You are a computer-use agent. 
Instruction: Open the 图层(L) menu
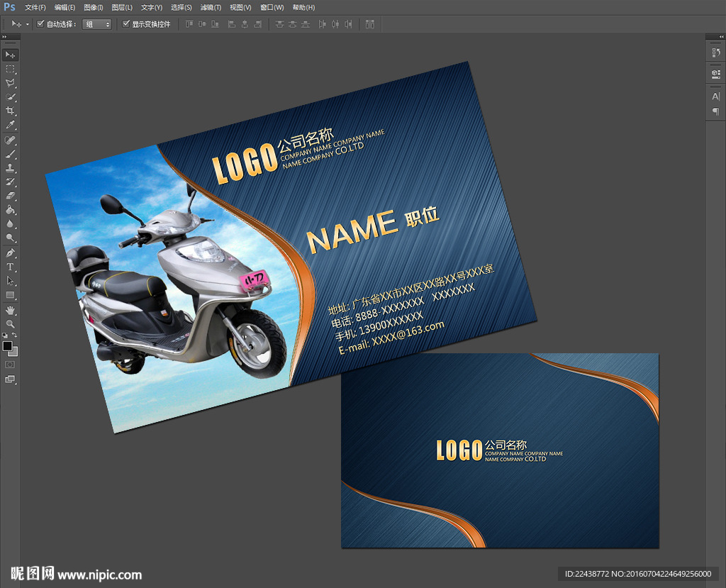122,7
